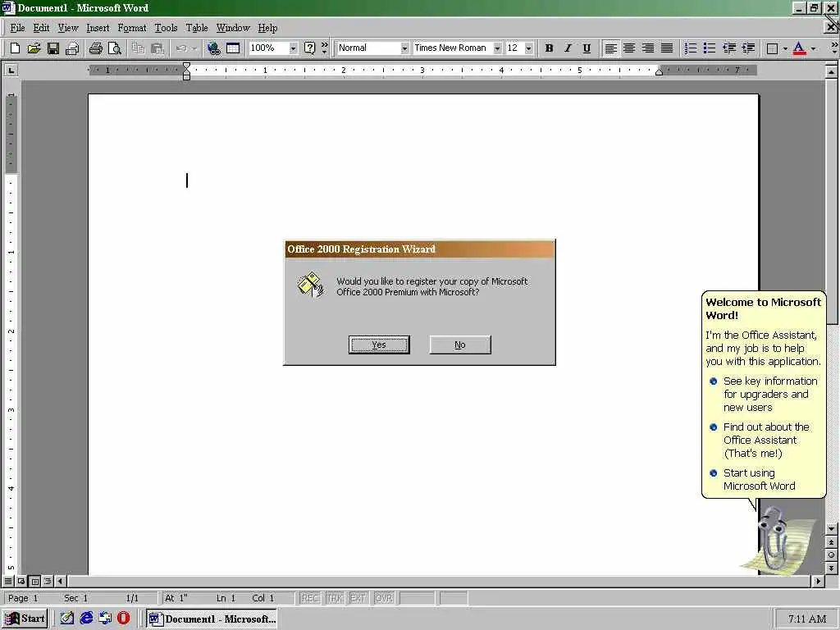The image size is (840, 630).
Task: Toggle underline formatting
Action: click(x=587, y=48)
